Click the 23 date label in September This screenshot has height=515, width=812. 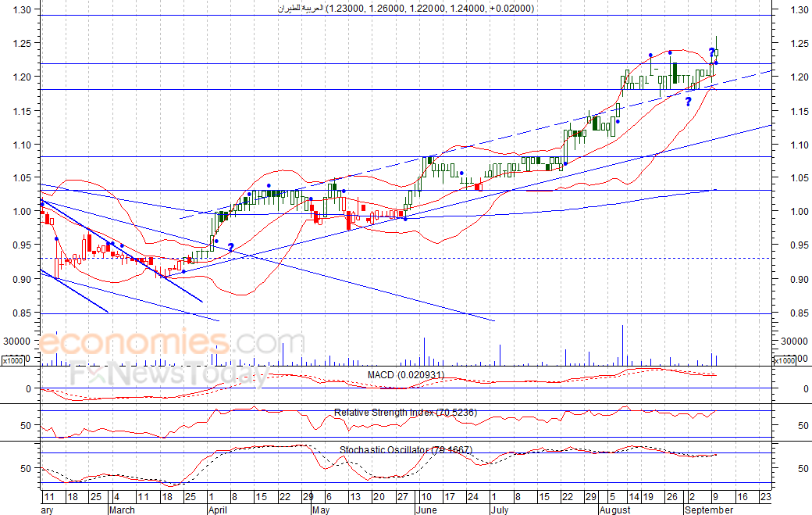click(765, 497)
